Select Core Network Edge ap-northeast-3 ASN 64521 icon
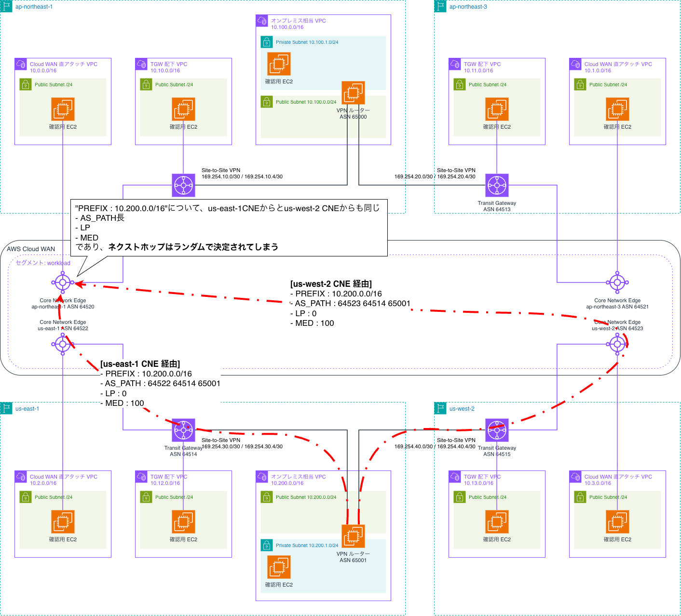 (617, 282)
